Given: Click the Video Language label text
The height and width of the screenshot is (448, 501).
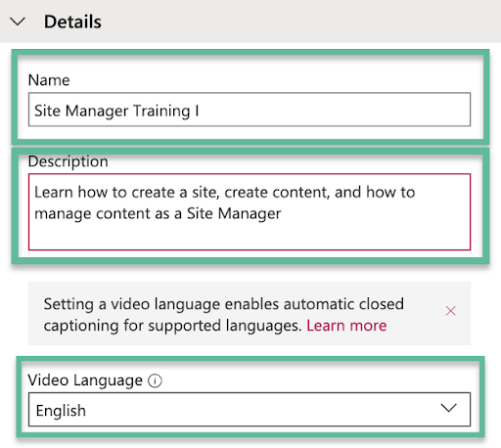Looking at the screenshot, I should (x=85, y=381).
